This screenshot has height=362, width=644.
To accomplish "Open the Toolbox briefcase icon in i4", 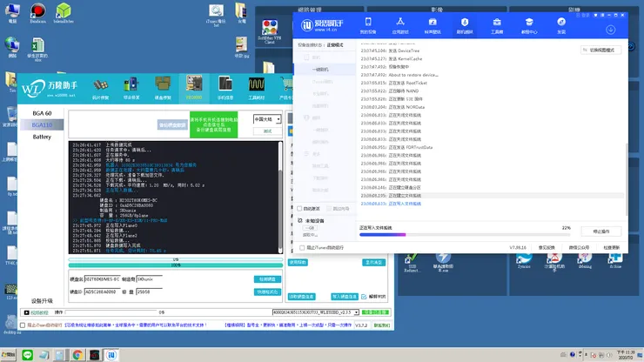I will (x=497, y=25).
